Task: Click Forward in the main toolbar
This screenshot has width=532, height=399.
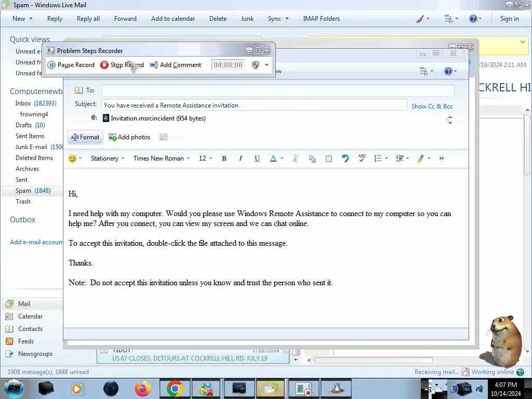Action: click(125, 19)
